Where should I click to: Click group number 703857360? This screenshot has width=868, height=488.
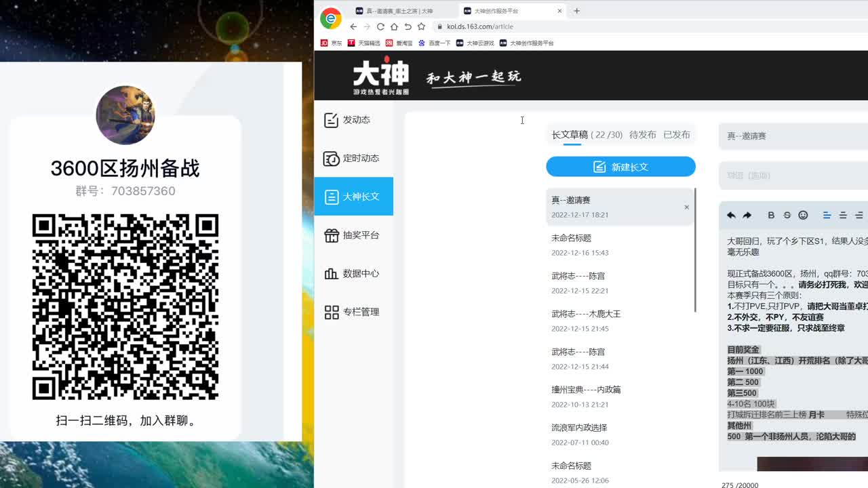click(143, 191)
